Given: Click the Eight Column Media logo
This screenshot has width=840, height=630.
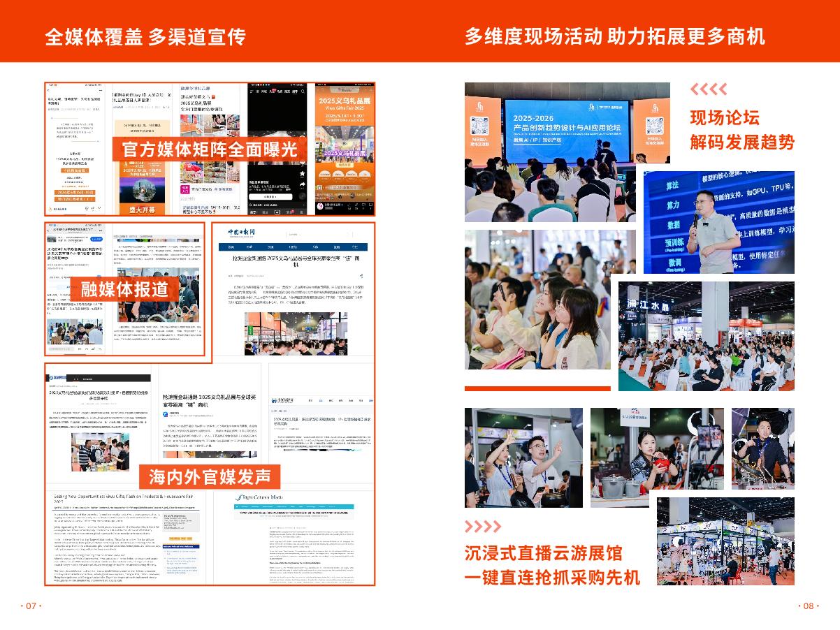Looking at the screenshot, I should click(x=259, y=497).
